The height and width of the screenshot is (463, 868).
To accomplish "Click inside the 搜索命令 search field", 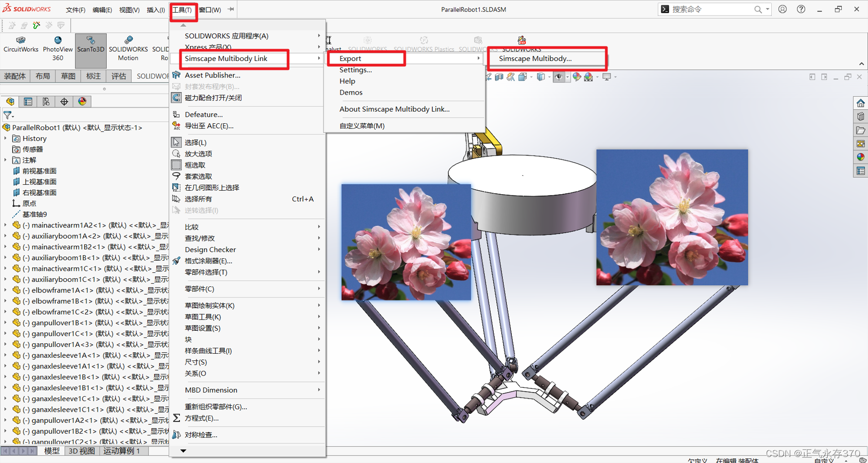I will 710,9.
